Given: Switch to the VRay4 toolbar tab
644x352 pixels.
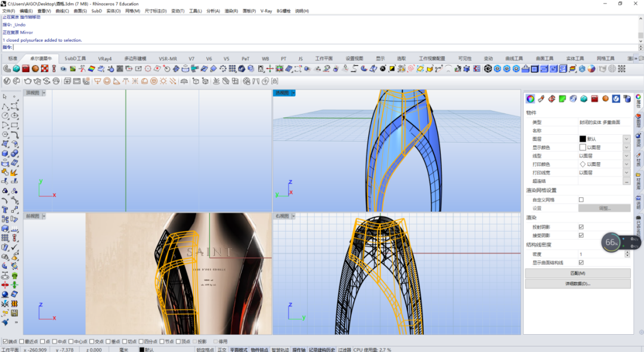Looking at the screenshot, I should coord(105,58).
